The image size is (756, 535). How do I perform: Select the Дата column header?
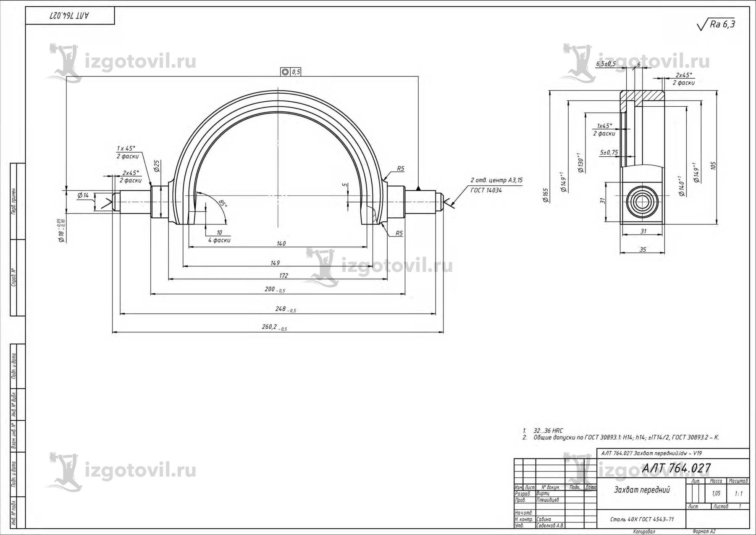591,487
